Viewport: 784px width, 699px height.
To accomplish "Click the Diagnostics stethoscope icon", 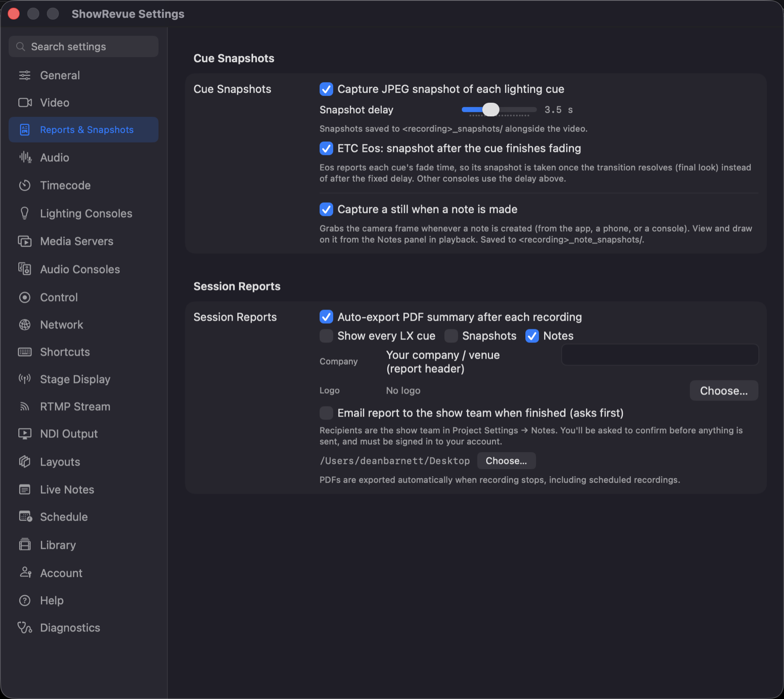I will coord(25,628).
